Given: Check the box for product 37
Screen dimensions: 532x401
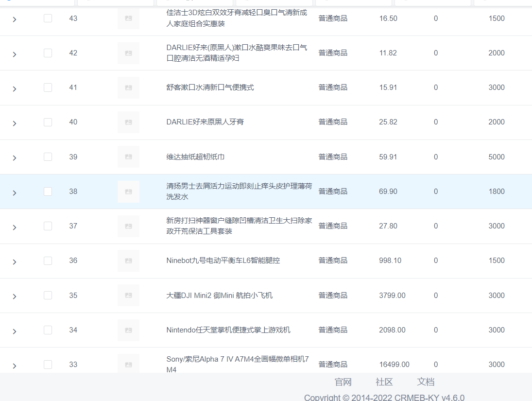Looking at the screenshot, I should click(48, 226).
